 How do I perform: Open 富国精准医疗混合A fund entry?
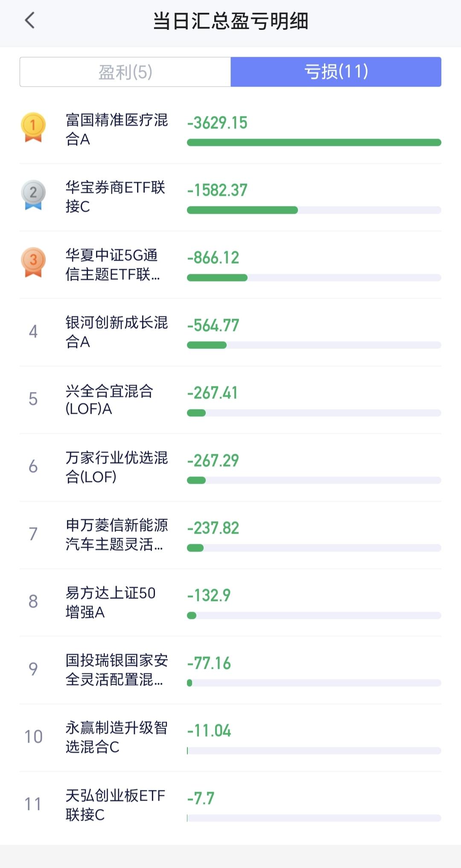(x=230, y=130)
